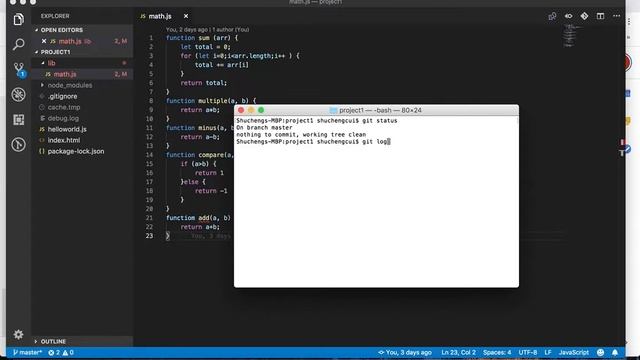The height and width of the screenshot is (360, 640).
Task: Open notifications bell icon
Action: 615,352
